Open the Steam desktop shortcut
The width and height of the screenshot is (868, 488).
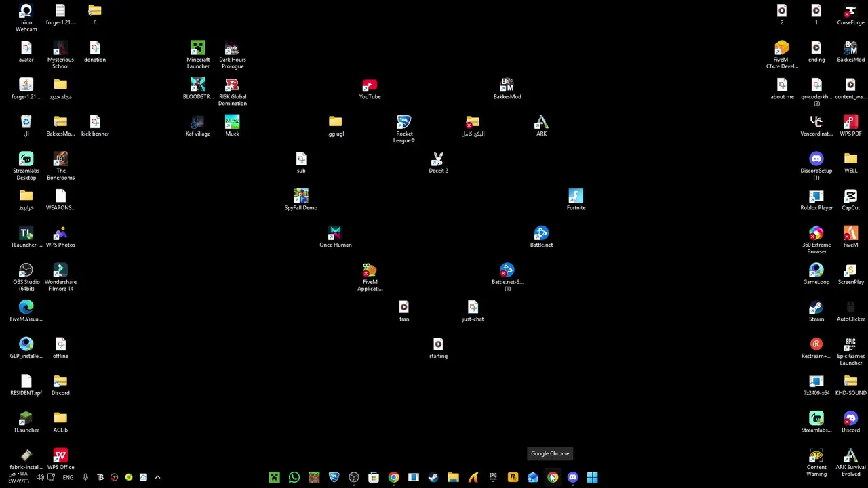[x=816, y=311]
